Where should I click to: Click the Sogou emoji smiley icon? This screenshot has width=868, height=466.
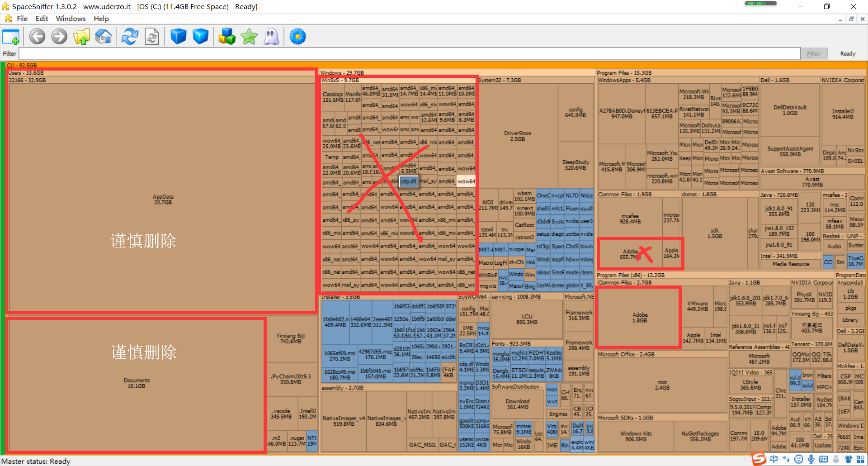(x=799, y=459)
